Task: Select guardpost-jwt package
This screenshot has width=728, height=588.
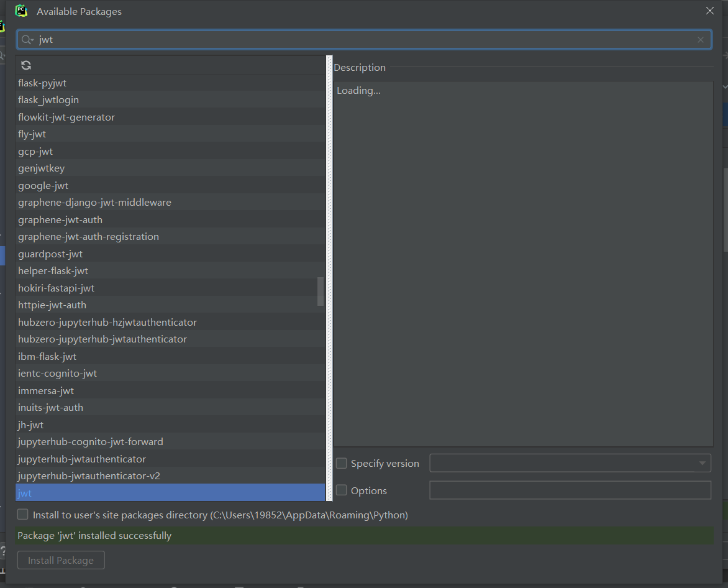Action: pyautogui.click(x=170, y=254)
